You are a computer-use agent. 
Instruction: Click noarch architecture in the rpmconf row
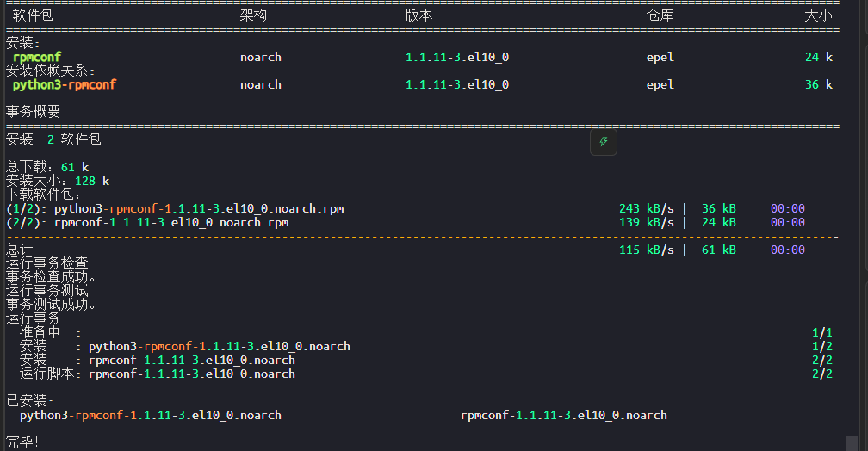click(261, 57)
